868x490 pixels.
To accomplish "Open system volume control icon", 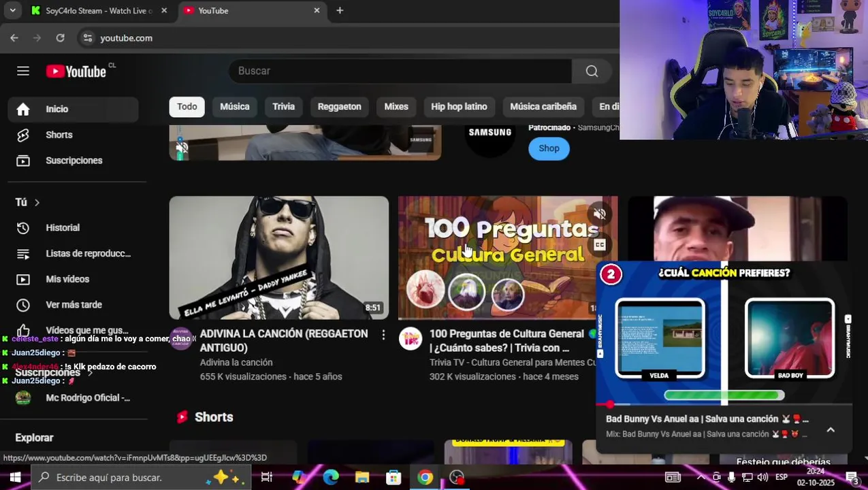I will point(762,477).
